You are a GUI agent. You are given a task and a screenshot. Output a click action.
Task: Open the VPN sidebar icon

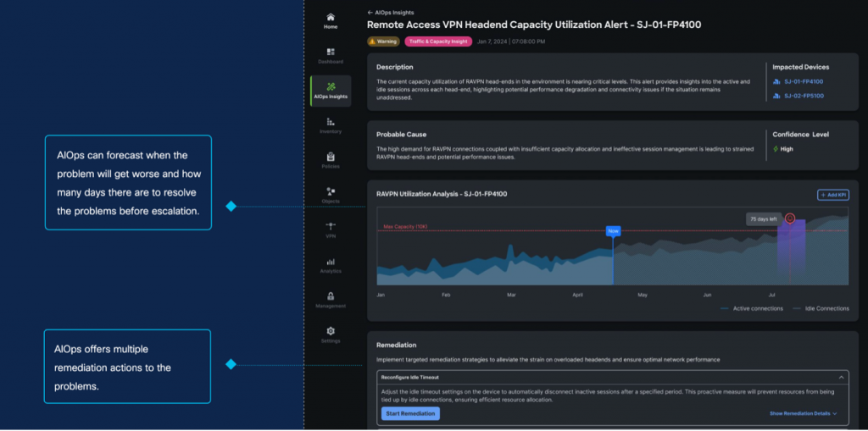point(331,226)
